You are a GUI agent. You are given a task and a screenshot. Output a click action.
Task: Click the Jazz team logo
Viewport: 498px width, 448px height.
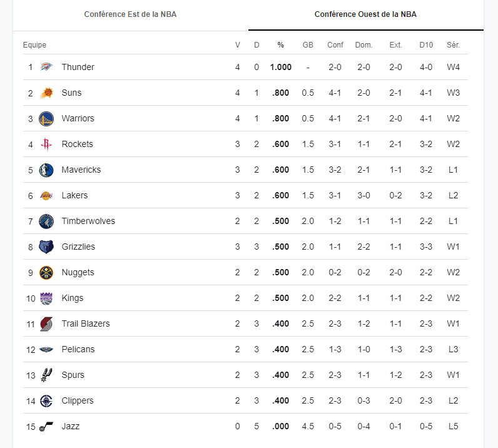click(x=46, y=426)
